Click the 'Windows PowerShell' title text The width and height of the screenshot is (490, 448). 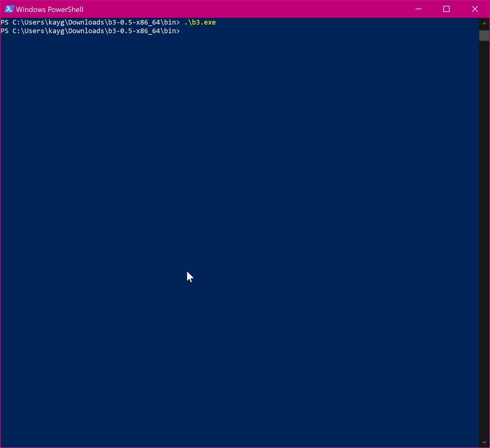click(x=50, y=10)
